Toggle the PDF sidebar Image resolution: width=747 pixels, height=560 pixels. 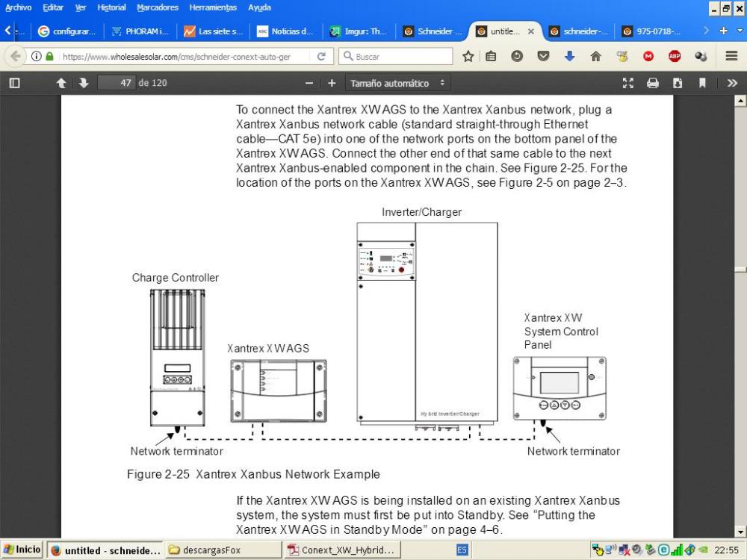15,83
